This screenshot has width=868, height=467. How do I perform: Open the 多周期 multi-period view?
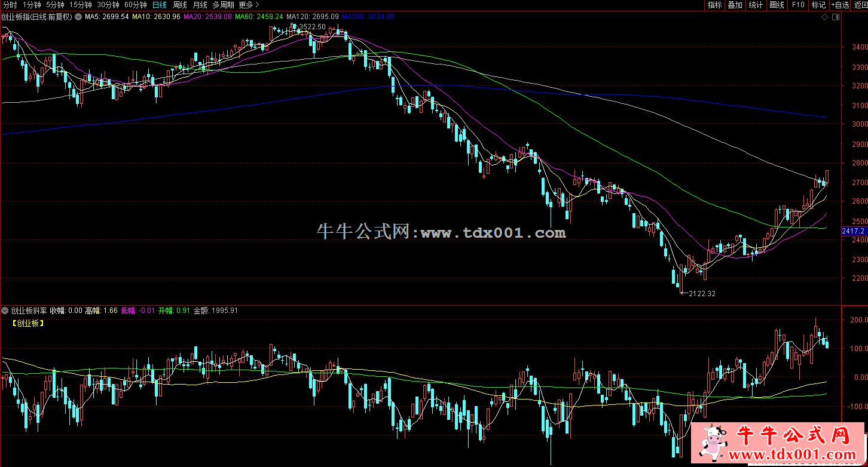tap(223, 5)
